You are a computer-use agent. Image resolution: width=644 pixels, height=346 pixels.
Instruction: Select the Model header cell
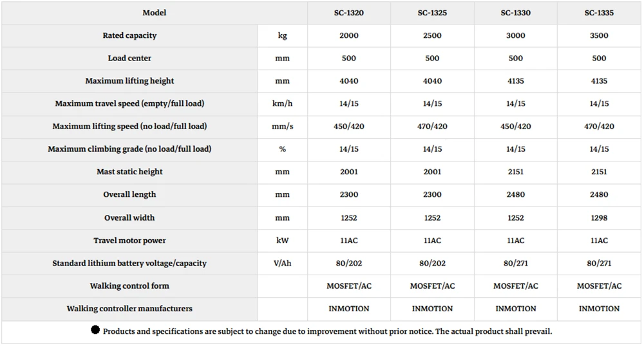click(155, 13)
